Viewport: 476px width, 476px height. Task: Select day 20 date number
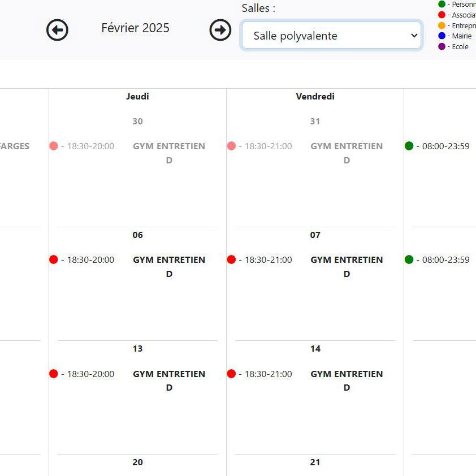click(137, 462)
